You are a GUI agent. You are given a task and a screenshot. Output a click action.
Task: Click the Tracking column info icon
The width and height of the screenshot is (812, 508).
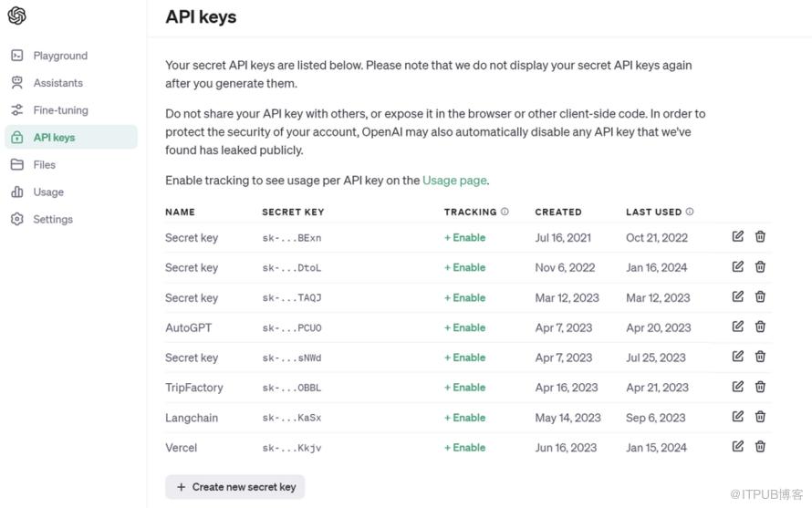click(505, 212)
